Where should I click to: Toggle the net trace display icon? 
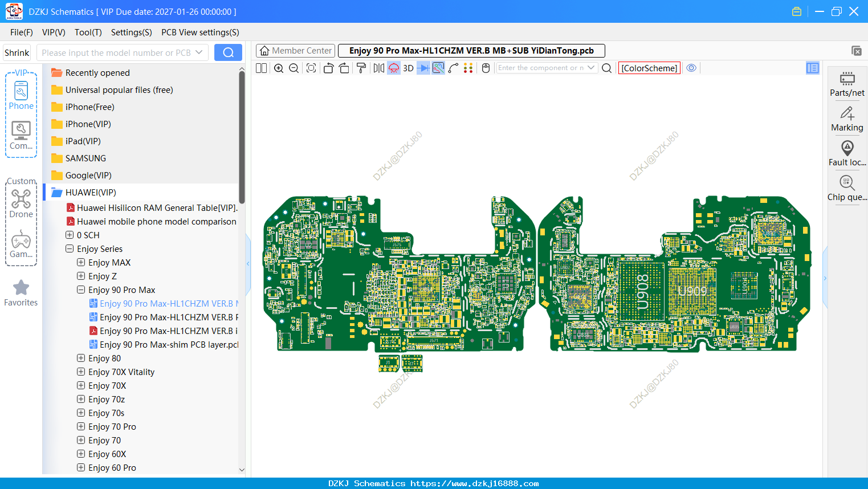(x=438, y=68)
